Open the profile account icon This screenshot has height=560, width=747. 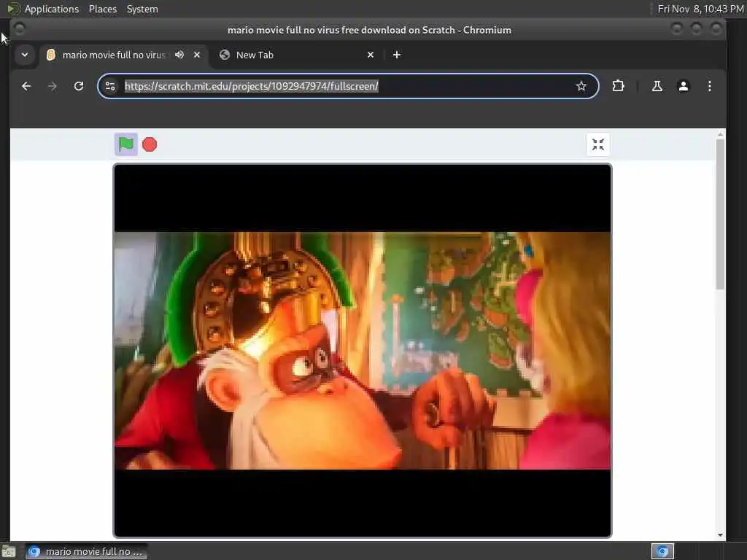683,86
